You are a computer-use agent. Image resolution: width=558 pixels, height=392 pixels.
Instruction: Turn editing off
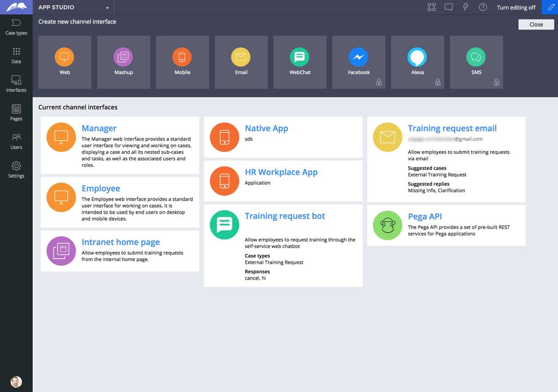515,7
